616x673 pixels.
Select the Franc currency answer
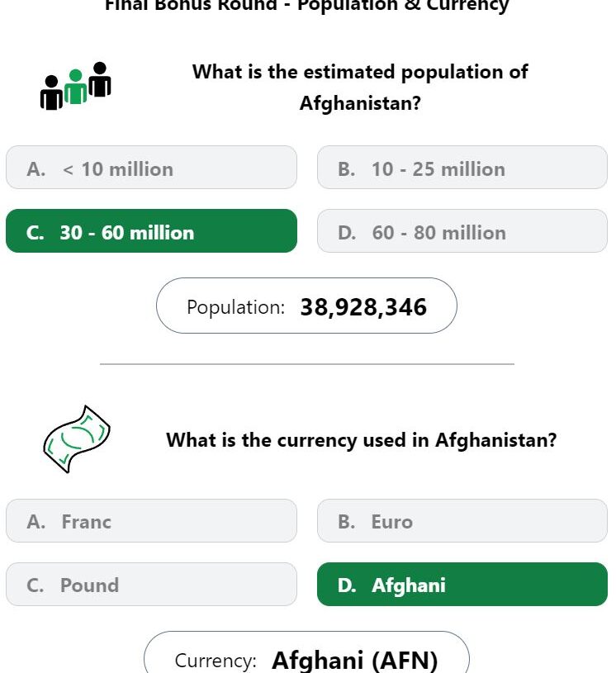pyautogui.click(x=152, y=520)
